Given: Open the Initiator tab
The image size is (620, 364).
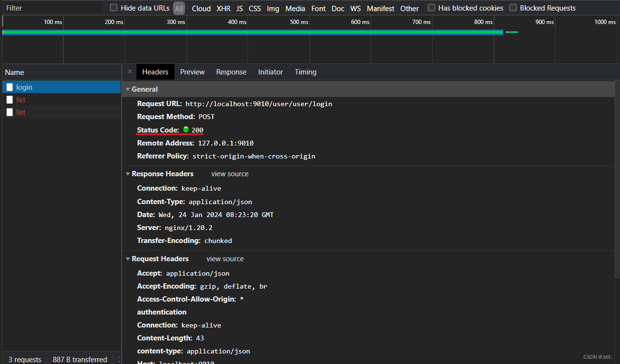Looking at the screenshot, I should click(271, 72).
